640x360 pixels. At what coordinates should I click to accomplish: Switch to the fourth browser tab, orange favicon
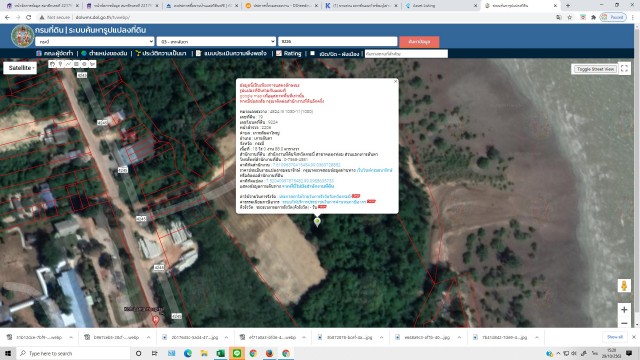(281, 6)
